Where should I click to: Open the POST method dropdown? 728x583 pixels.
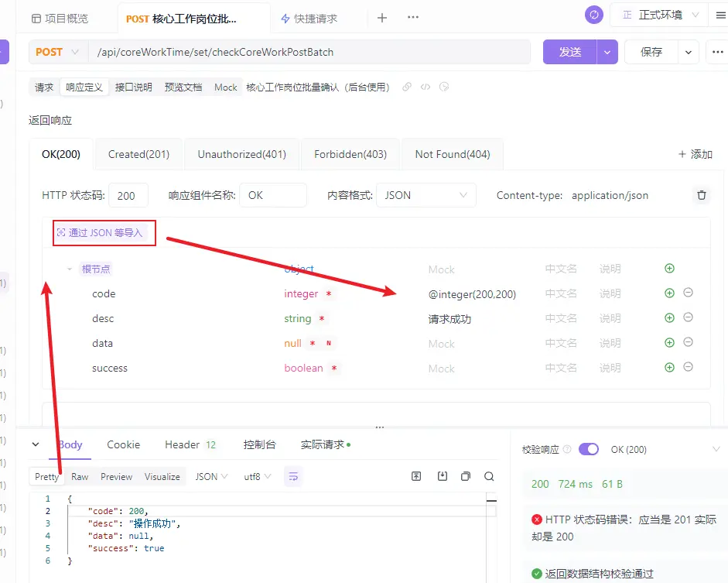coord(57,52)
